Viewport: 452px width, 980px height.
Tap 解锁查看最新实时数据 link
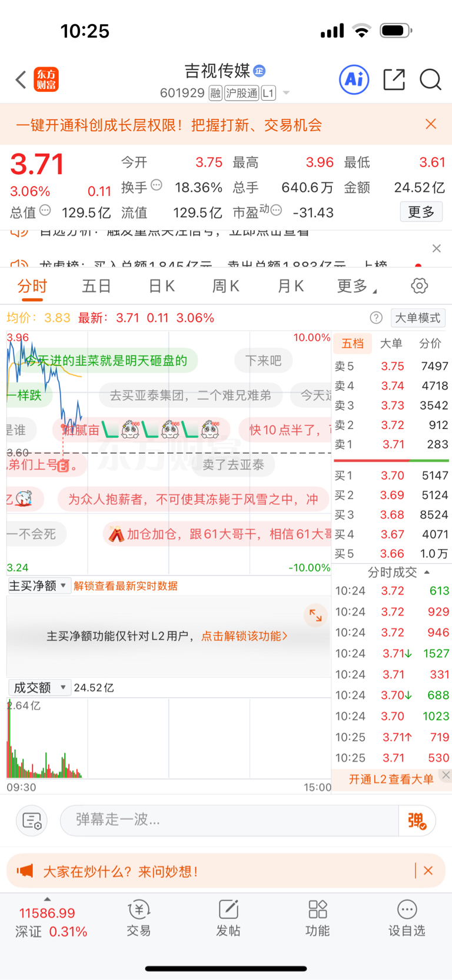click(126, 586)
